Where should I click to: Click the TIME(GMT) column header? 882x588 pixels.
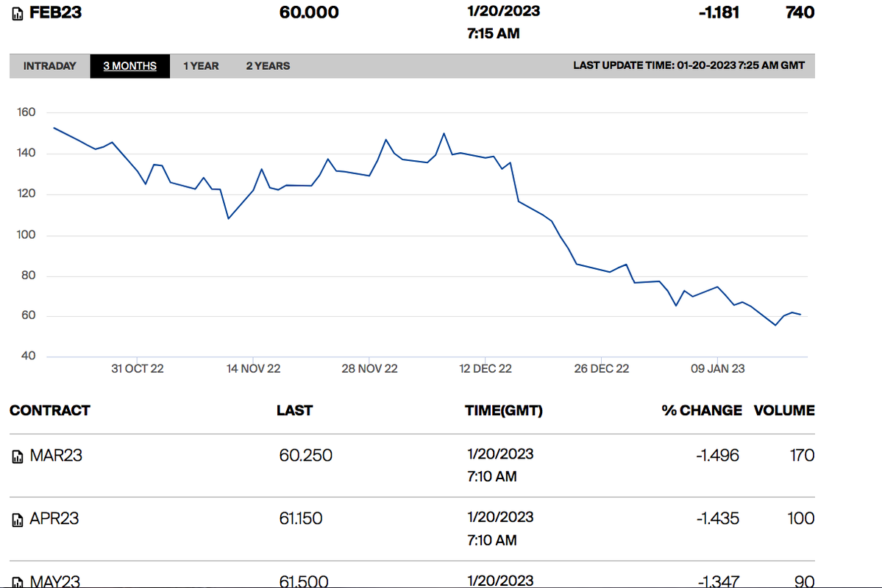(503, 410)
